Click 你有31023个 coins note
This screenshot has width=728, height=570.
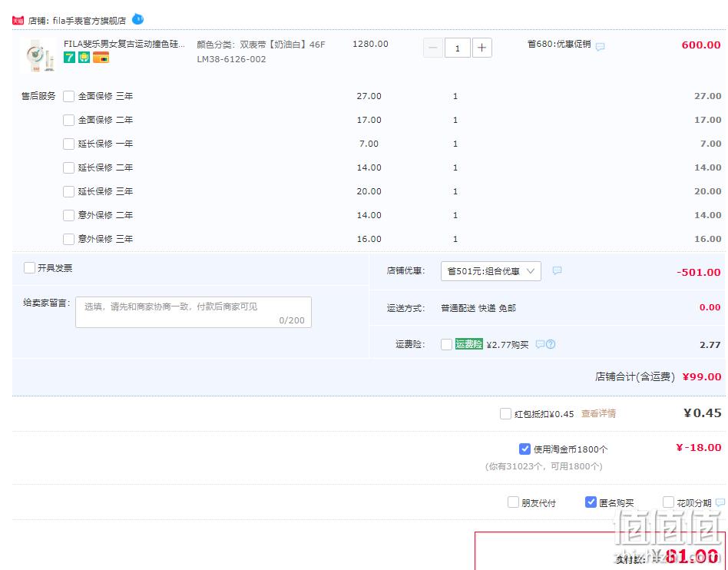click(544, 466)
